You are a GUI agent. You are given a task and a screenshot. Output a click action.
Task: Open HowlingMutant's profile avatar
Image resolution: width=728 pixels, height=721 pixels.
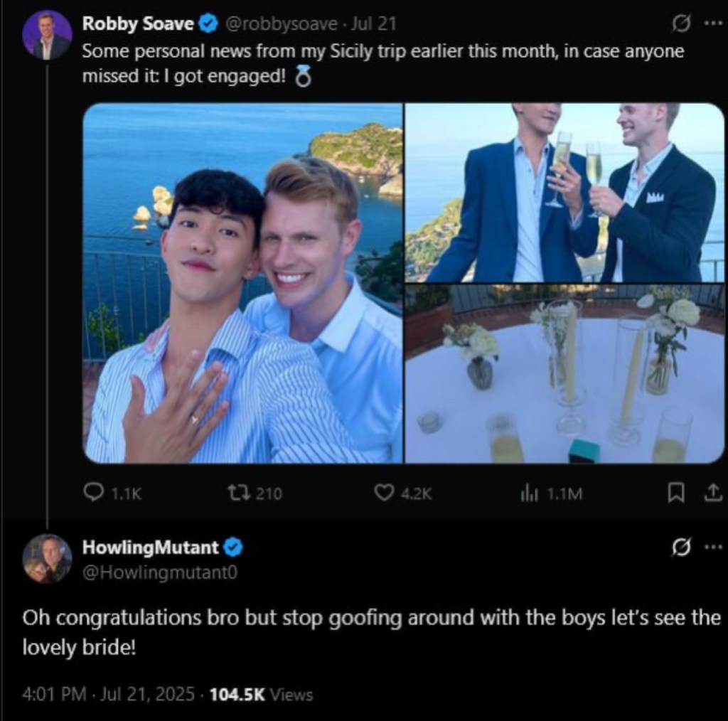pos(47,558)
